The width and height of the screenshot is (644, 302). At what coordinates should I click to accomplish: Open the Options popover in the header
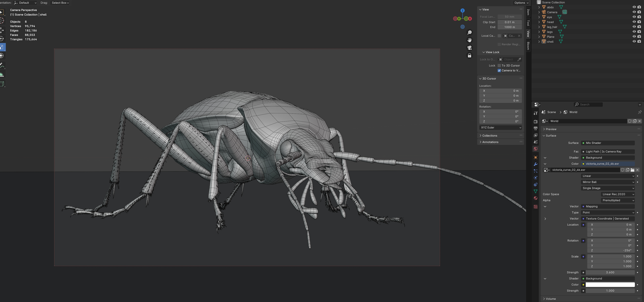[x=521, y=3]
